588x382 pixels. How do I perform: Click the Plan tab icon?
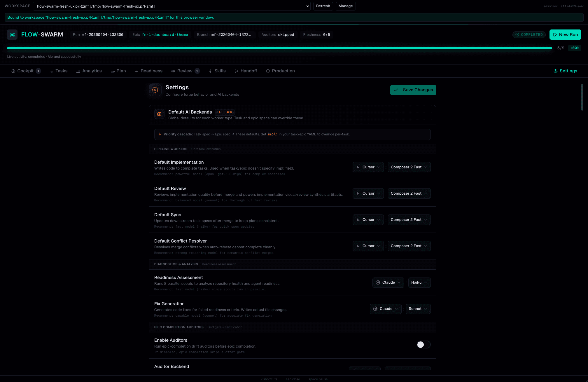tap(113, 71)
